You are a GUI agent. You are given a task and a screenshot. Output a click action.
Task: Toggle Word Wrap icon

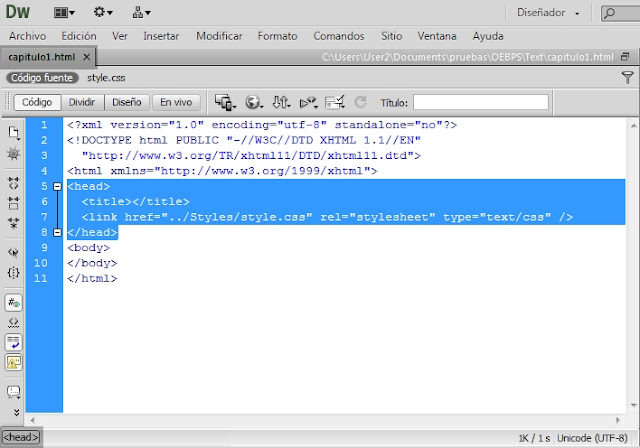tap(13, 342)
